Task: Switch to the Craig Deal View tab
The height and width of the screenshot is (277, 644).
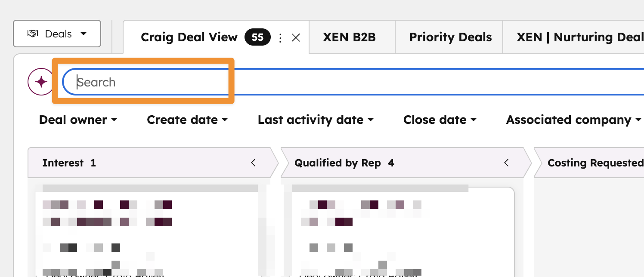Action: tap(189, 37)
